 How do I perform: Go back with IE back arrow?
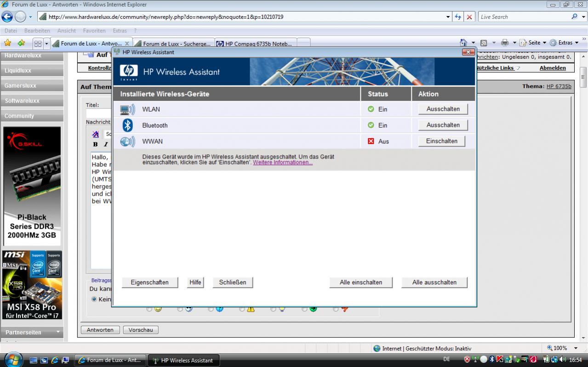7,17
